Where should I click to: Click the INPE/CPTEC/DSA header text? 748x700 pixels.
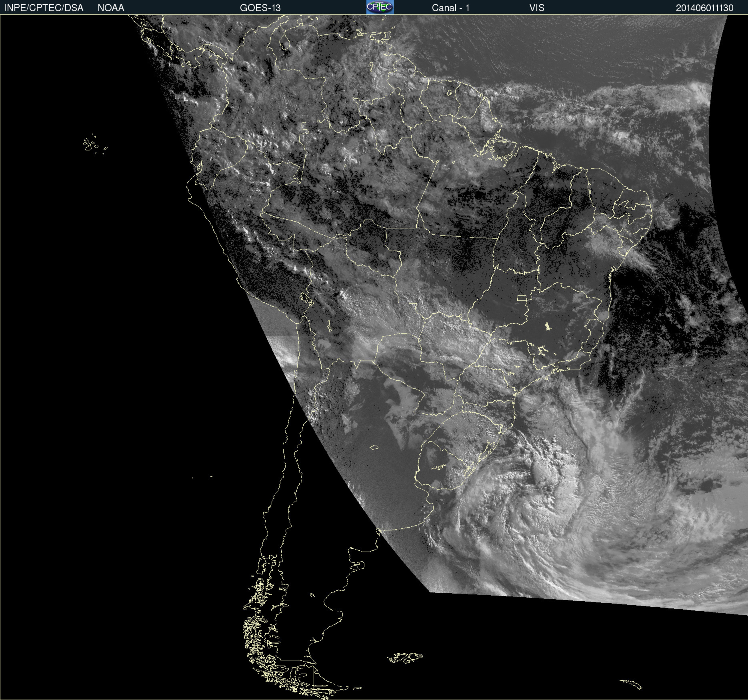click(x=44, y=8)
